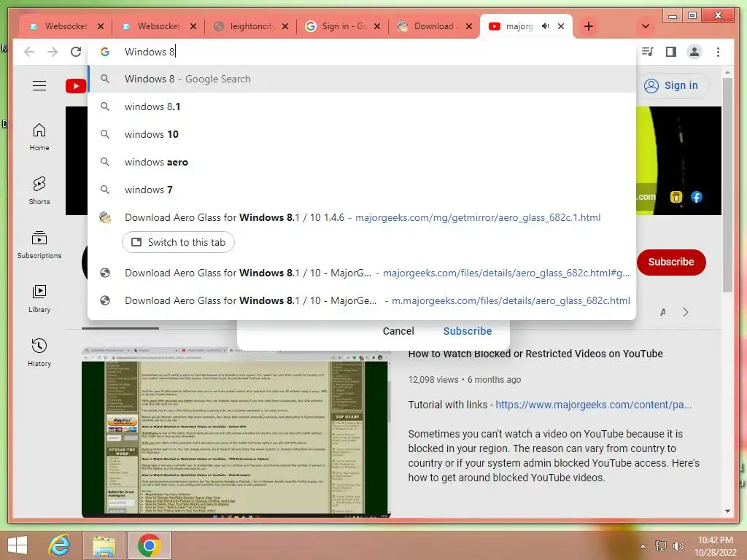
Task: Go forward using the browser forward arrow
Action: point(53,52)
